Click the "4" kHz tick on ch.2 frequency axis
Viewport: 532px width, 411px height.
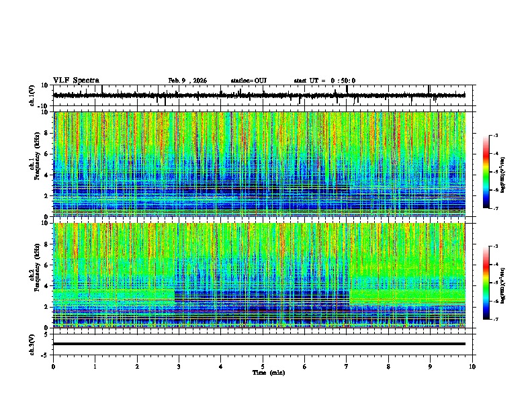tap(46, 286)
